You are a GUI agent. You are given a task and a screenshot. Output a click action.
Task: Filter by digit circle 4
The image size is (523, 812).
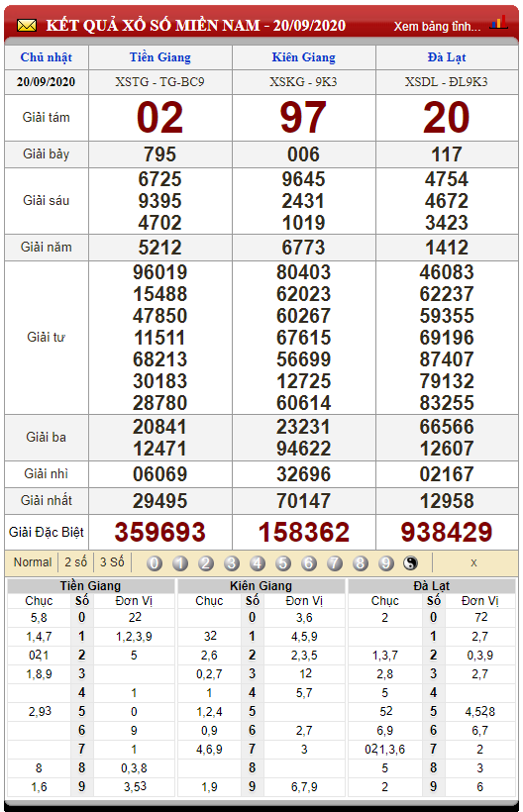[x=258, y=562]
